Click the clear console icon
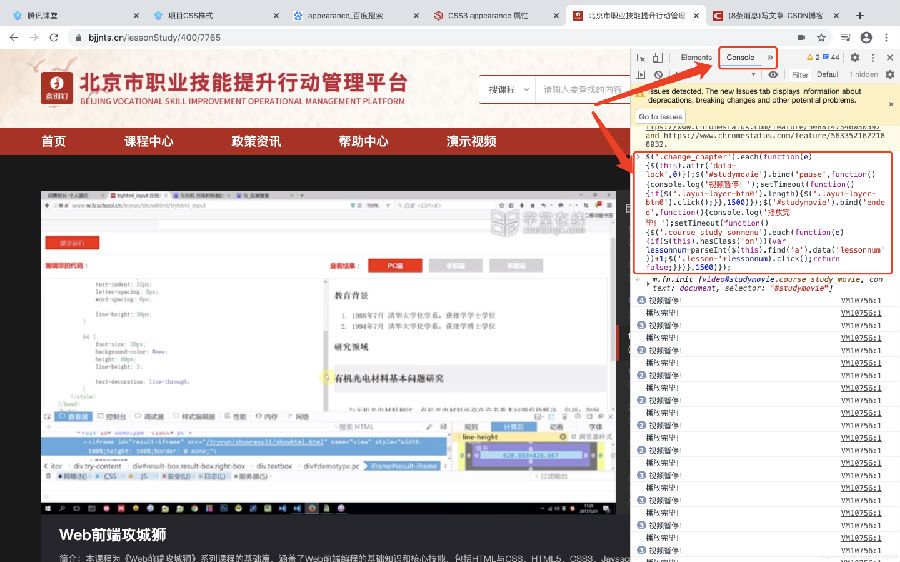The image size is (900, 562). [658, 75]
